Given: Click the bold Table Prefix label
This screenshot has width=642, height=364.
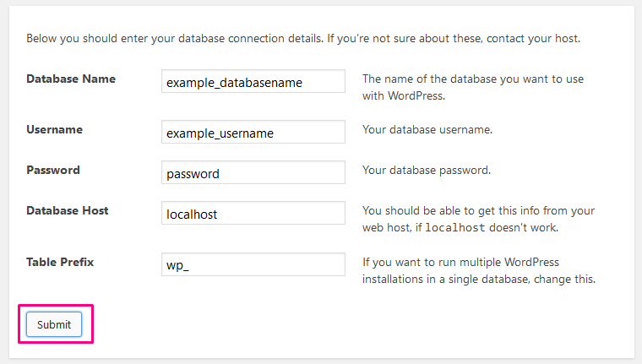Looking at the screenshot, I should (x=60, y=262).
